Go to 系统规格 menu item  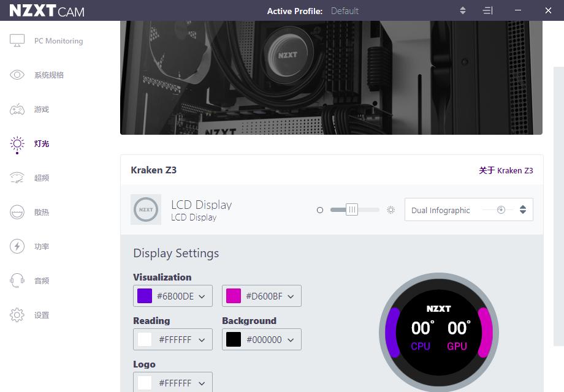[x=49, y=75]
